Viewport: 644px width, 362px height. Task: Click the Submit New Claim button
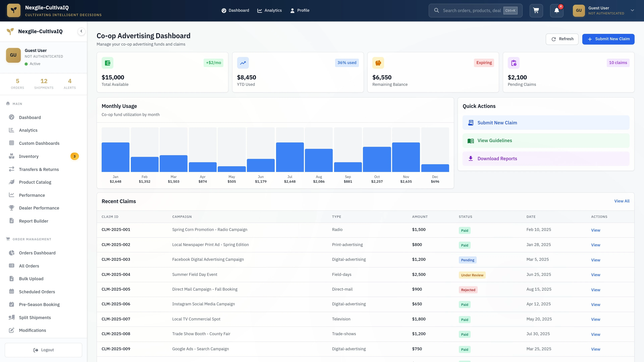click(x=608, y=39)
